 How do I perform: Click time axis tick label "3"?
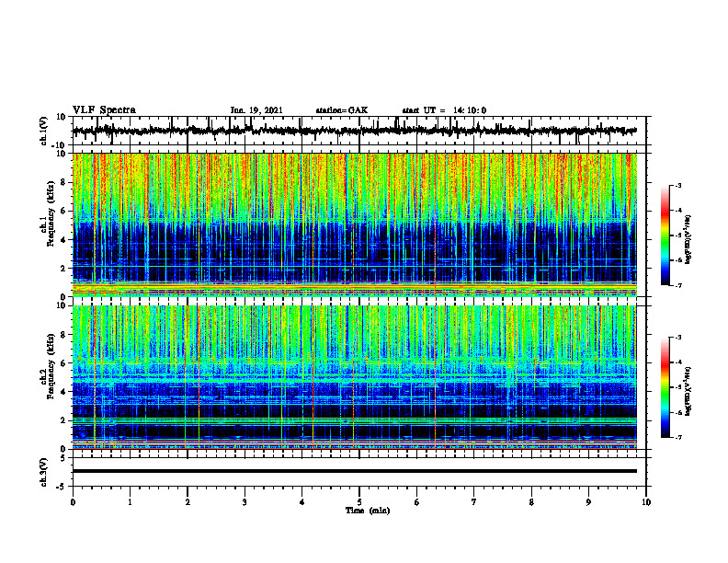coord(245,502)
